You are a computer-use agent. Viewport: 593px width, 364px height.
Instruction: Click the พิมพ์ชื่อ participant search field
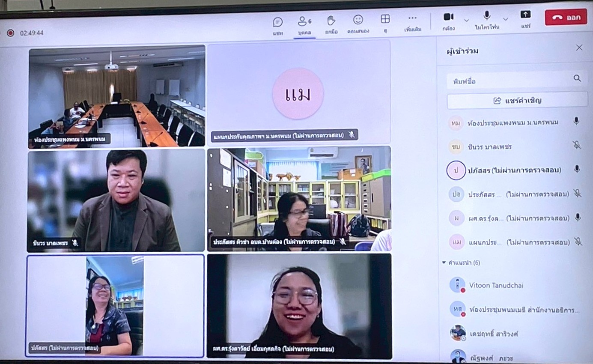[507, 81]
